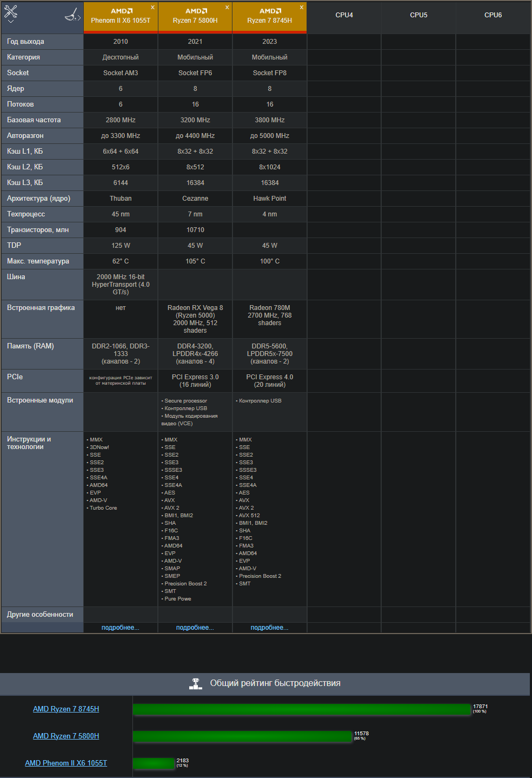Open AMD Phenom II X6 1055T rating link
Image resolution: width=532 pixels, height=778 pixels.
[x=66, y=763]
